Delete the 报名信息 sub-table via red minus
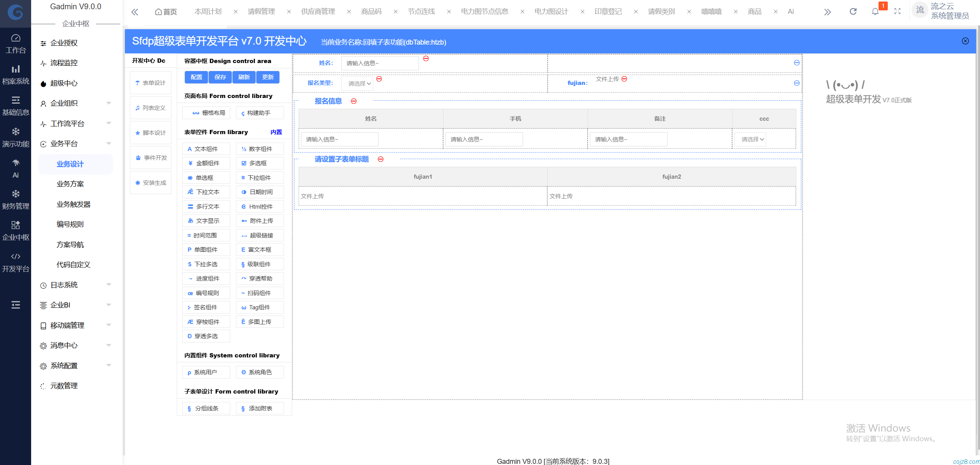This screenshot has height=465, width=980. tap(354, 101)
